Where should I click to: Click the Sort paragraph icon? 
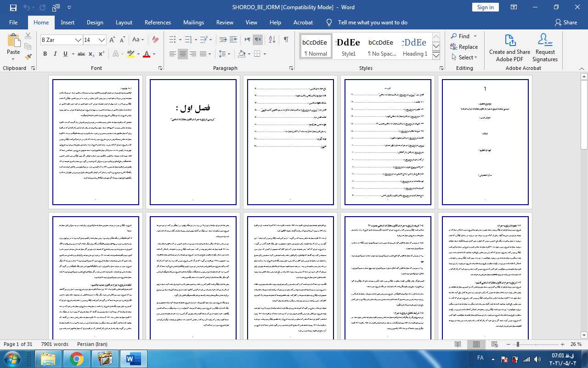click(x=271, y=40)
